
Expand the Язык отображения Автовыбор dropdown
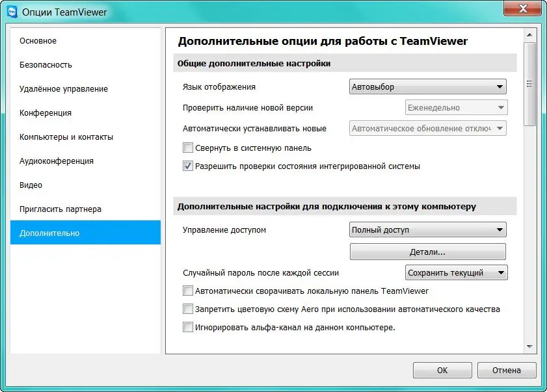428,87
